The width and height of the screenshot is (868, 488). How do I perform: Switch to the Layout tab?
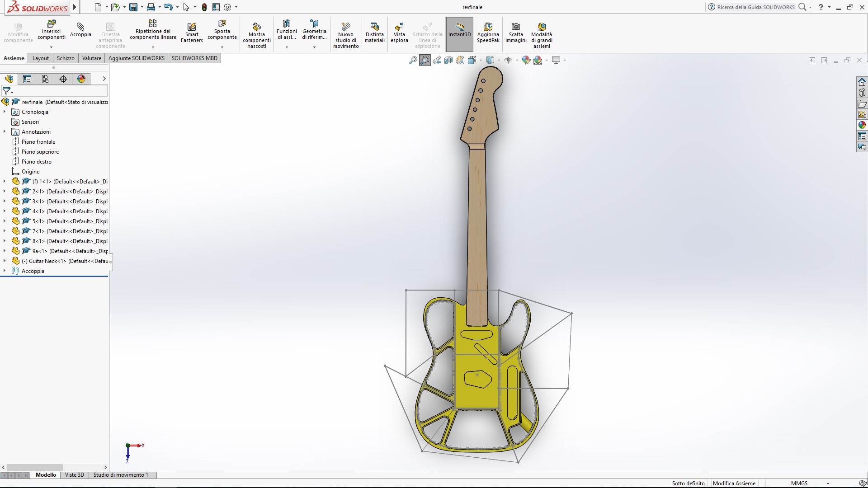point(40,58)
